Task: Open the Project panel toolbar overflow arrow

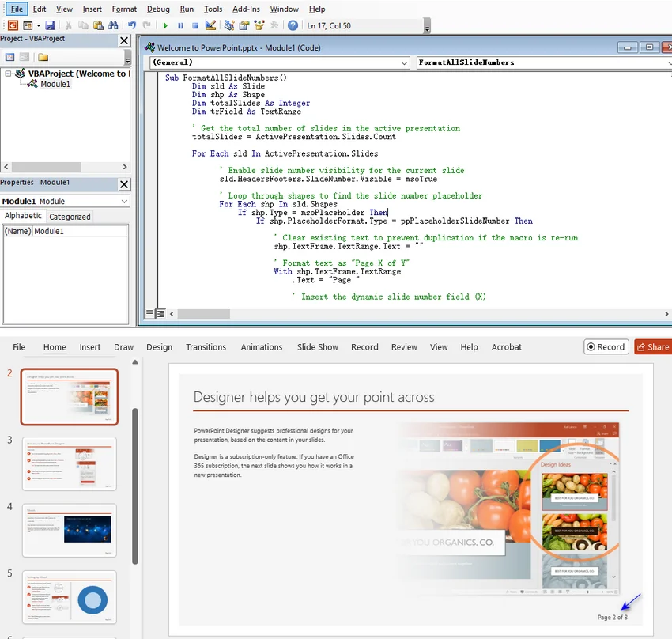Action: (127, 59)
